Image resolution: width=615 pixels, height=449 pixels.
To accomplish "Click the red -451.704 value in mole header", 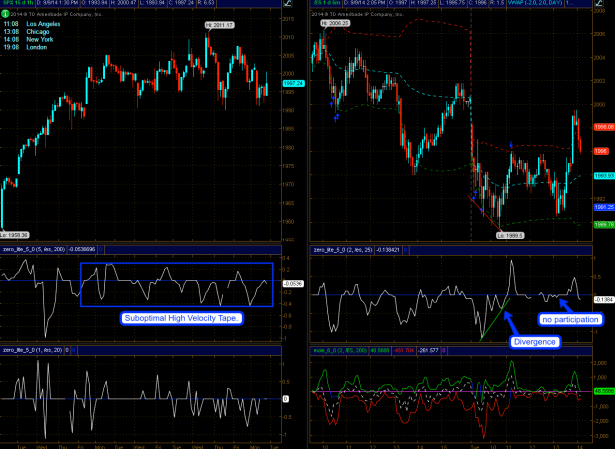I will coord(404,350).
